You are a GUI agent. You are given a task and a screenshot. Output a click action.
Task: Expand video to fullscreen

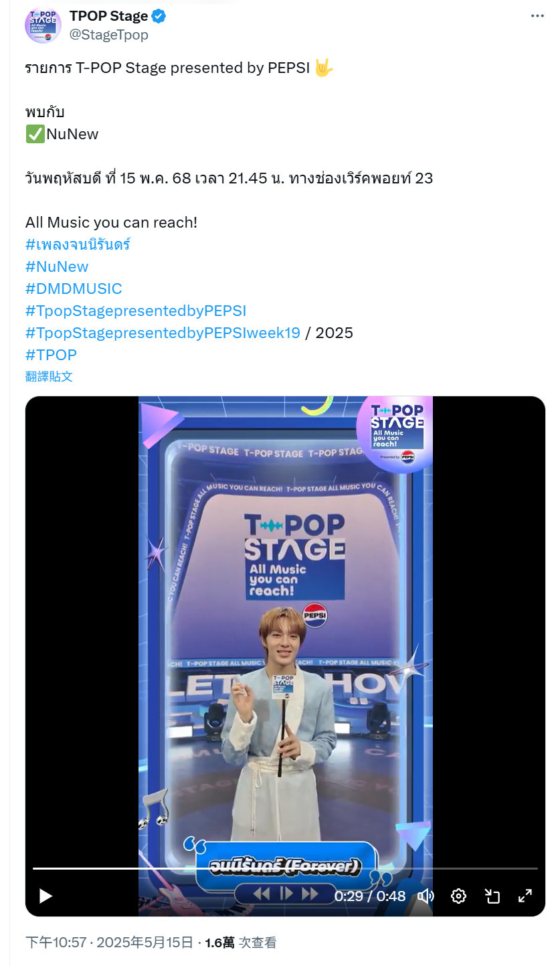coord(525,896)
